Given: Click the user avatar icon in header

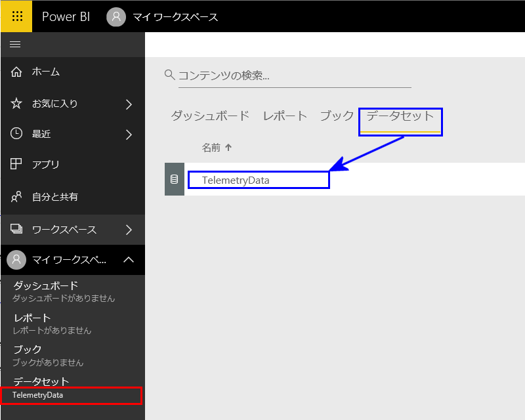Looking at the screenshot, I should coord(116,17).
